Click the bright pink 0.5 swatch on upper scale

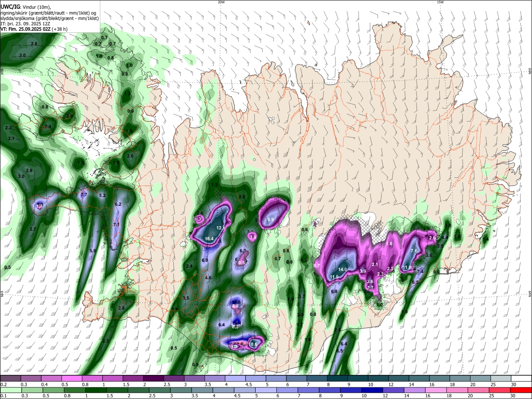tap(72, 379)
